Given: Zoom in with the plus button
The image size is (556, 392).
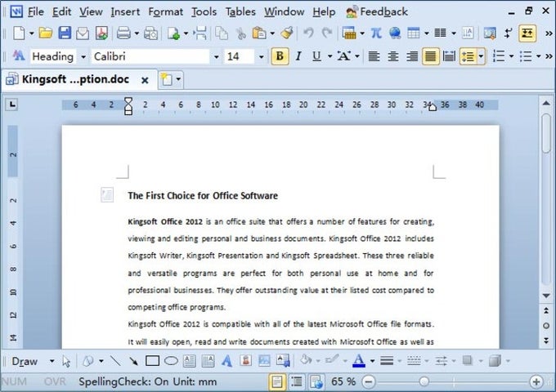Looking at the screenshot, I should point(536,381).
